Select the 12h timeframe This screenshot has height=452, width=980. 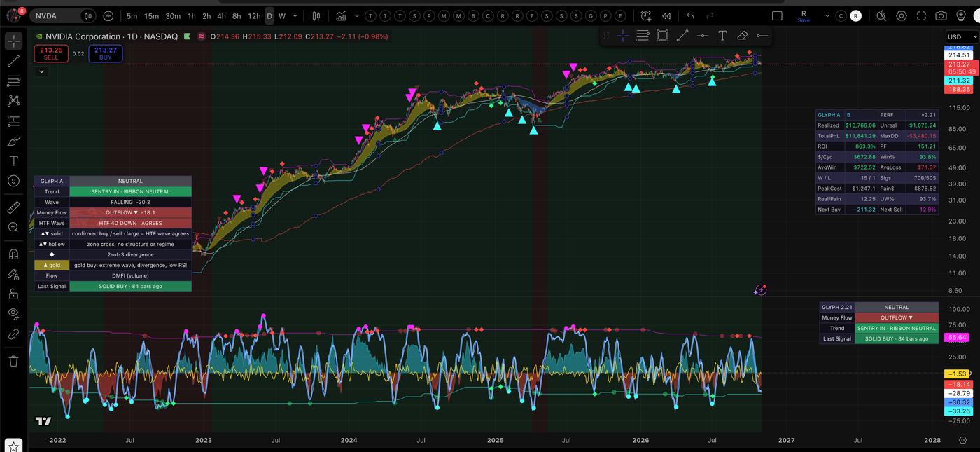[254, 15]
